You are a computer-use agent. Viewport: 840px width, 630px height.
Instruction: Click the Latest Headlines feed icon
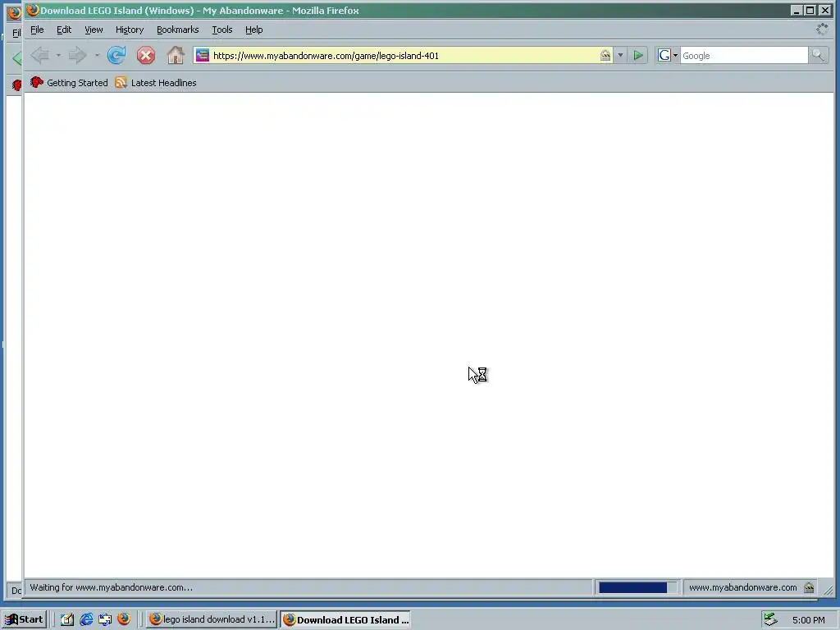(121, 83)
